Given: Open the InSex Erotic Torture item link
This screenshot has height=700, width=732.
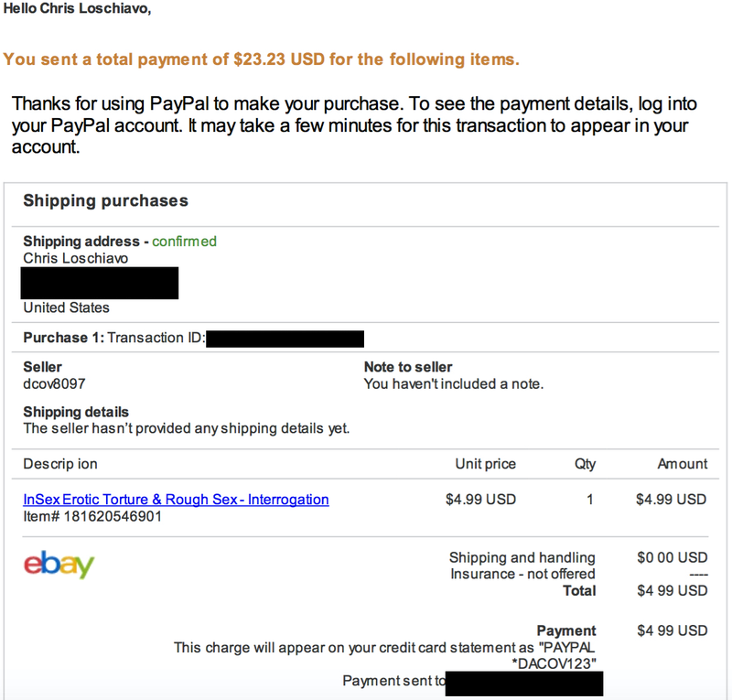Looking at the screenshot, I should click(x=176, y=500).
